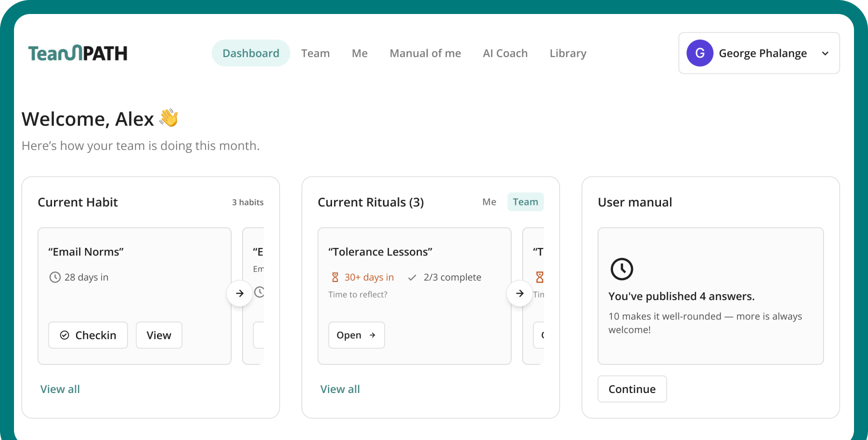This screenshot has height=440, width=868.
Task: Go to the Team navigation tab
Action: (315, 53)
